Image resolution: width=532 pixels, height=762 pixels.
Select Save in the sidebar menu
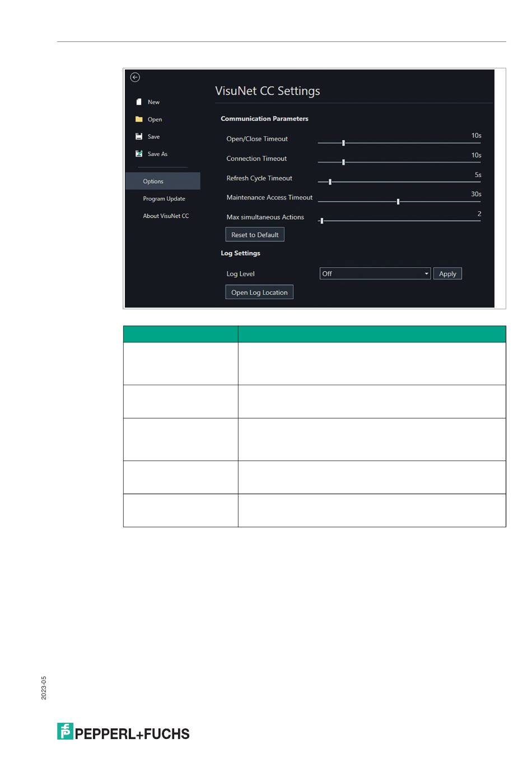tap(153, 137)
